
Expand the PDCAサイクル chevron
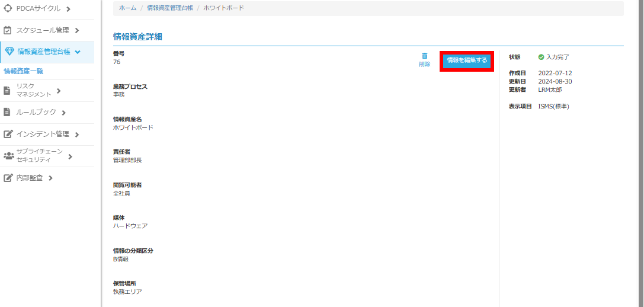click(68, 9)
